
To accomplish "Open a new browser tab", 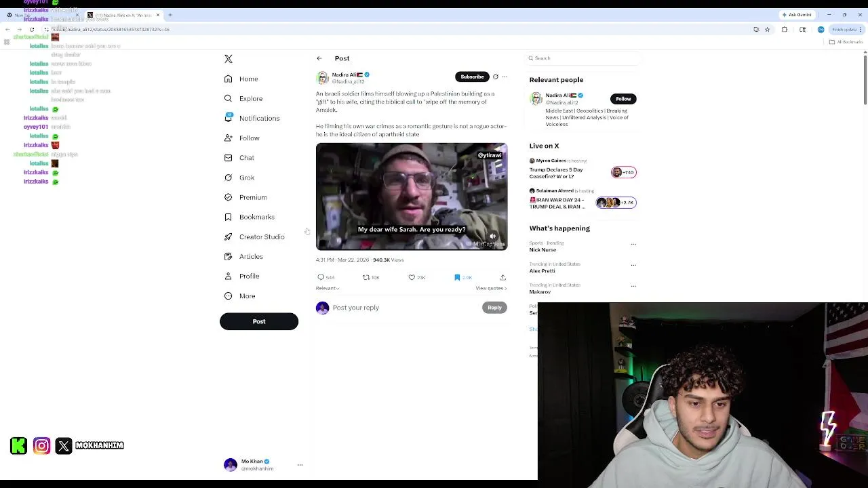I will pos(170,15).
